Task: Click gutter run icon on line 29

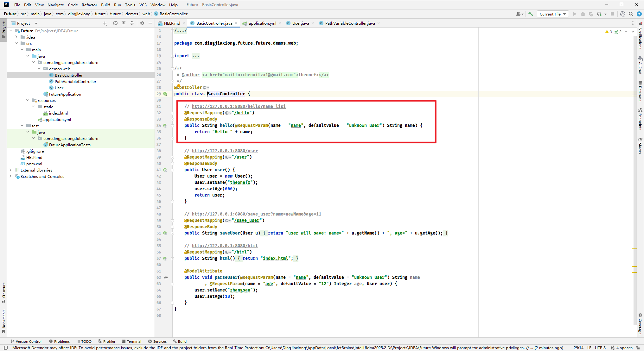Action: (x=165, y=94)
